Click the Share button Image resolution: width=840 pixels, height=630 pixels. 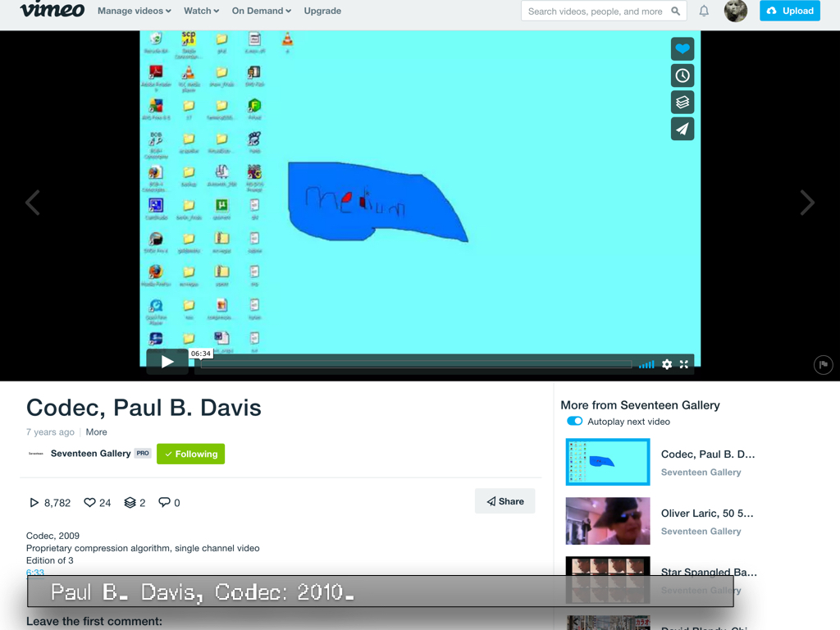tap(505, 501)
